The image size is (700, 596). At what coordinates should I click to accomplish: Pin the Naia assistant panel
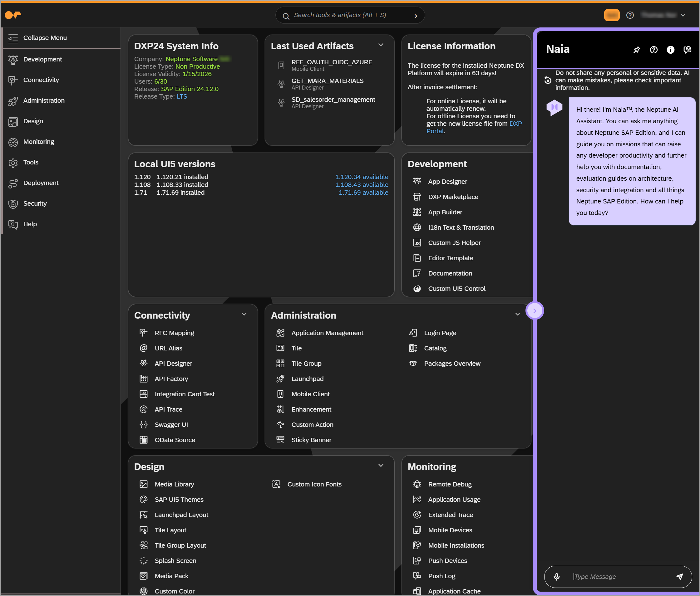(x=637, y=50)
